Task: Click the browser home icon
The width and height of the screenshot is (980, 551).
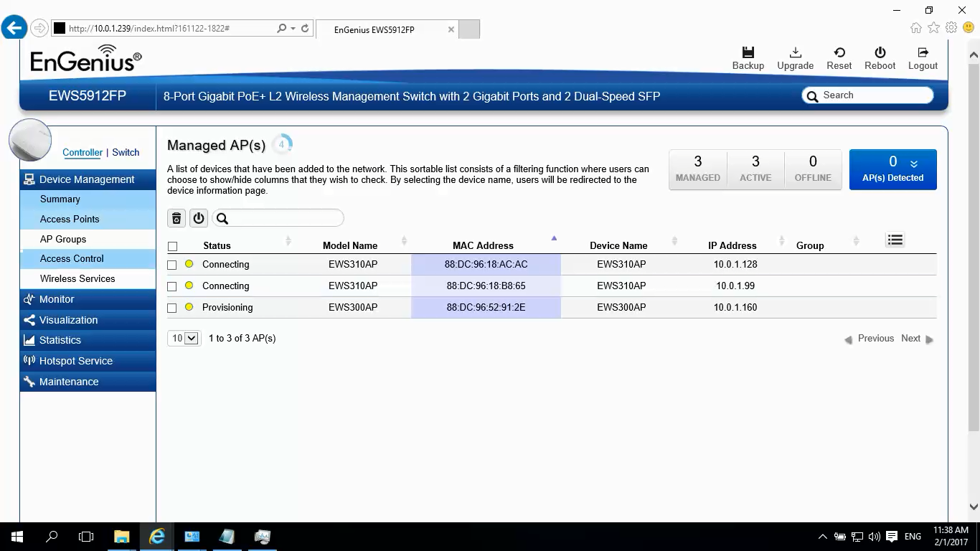Action: (x=916, y=28)
